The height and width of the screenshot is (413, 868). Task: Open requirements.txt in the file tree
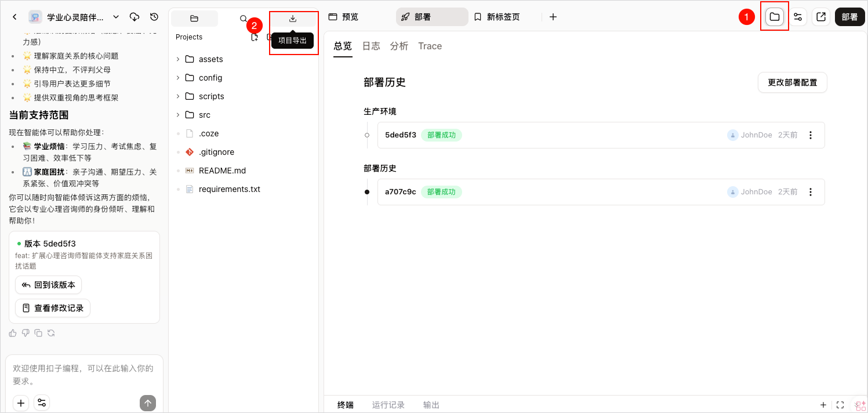pos(229,189)
